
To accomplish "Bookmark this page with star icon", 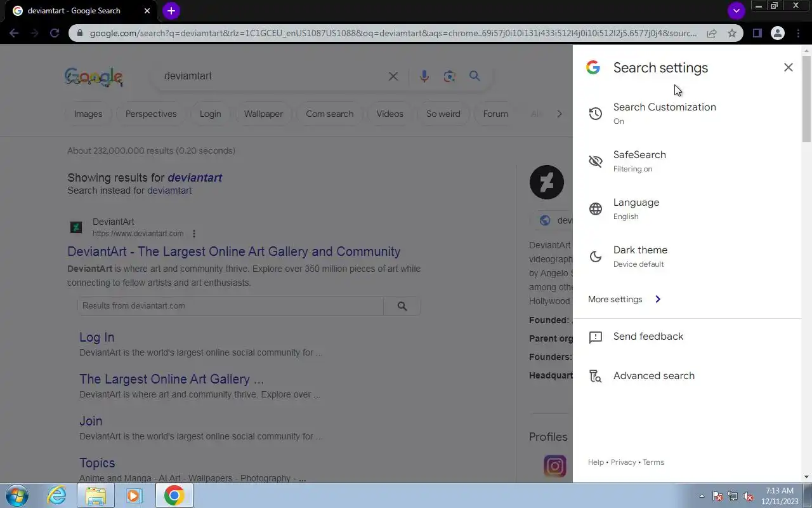I will 732,33.
